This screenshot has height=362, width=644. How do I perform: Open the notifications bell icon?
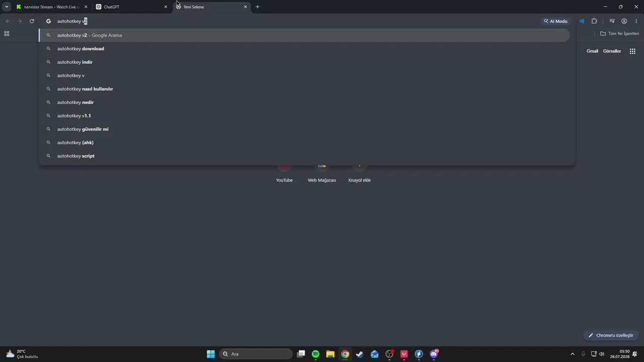coord(636,354)
